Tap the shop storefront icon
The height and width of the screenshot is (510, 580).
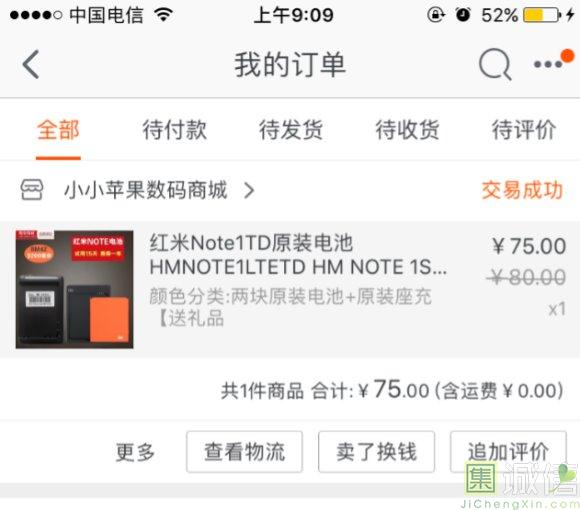point(32,190)
